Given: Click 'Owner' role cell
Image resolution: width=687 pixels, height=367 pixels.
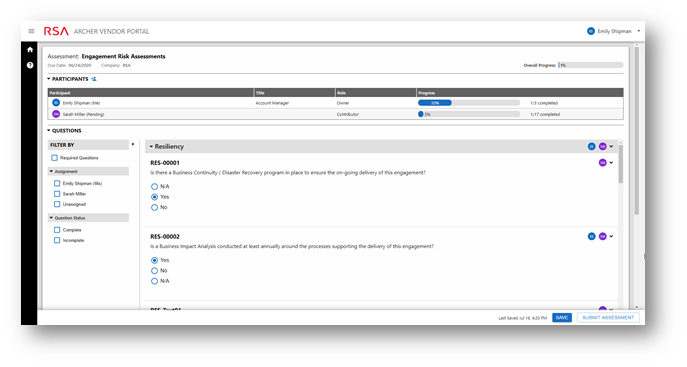Looking at the screenshot, I should pos(343,103).
